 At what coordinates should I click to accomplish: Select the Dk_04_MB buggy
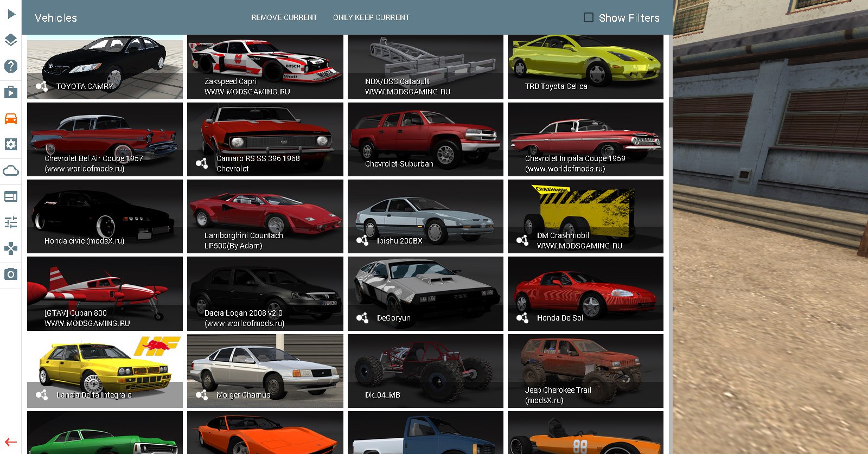pos(425,371)
